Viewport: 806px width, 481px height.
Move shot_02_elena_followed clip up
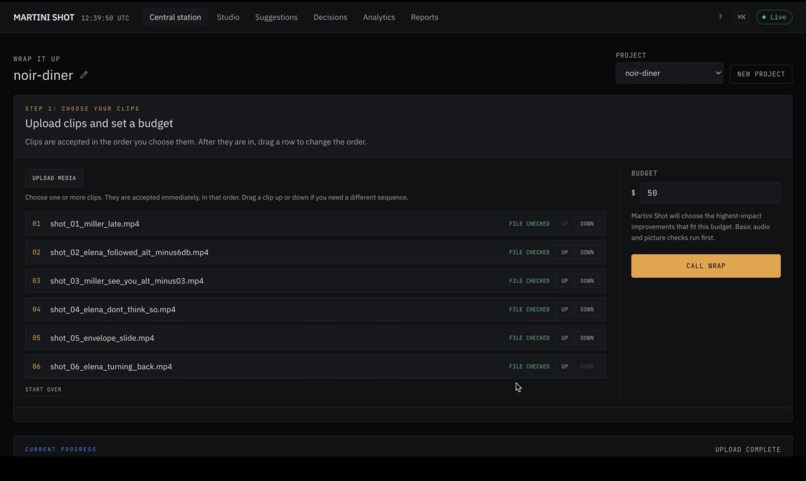[x=564, y=252]
